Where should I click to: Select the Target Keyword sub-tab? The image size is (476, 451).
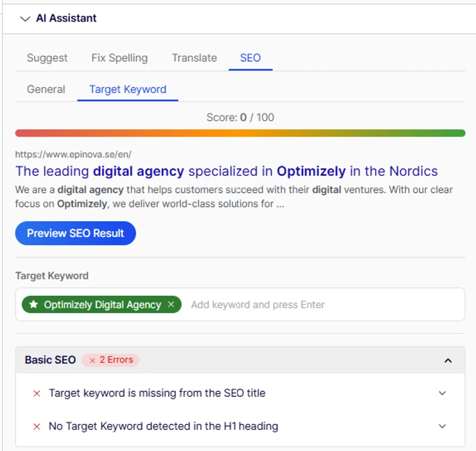tap(128, 89)
